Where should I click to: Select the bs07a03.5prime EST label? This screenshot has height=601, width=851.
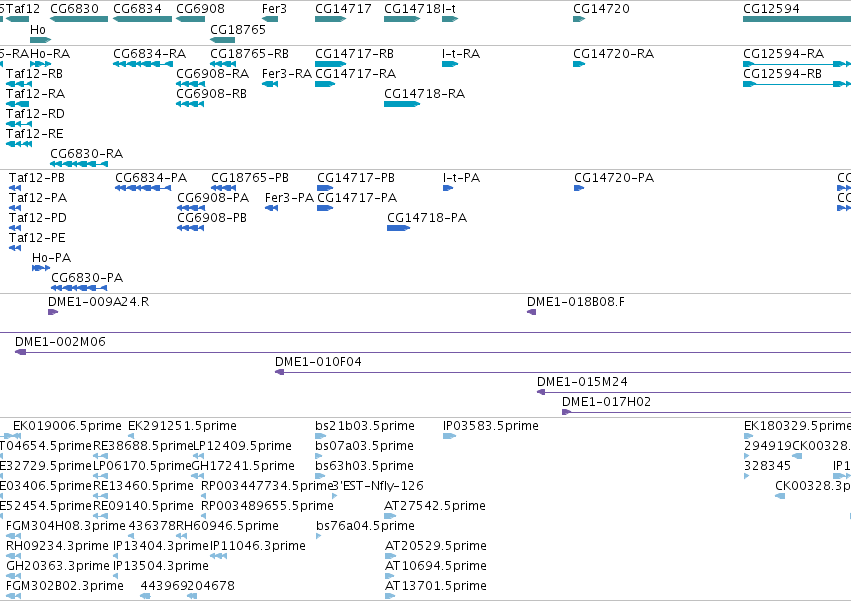[x=364, y=446]
